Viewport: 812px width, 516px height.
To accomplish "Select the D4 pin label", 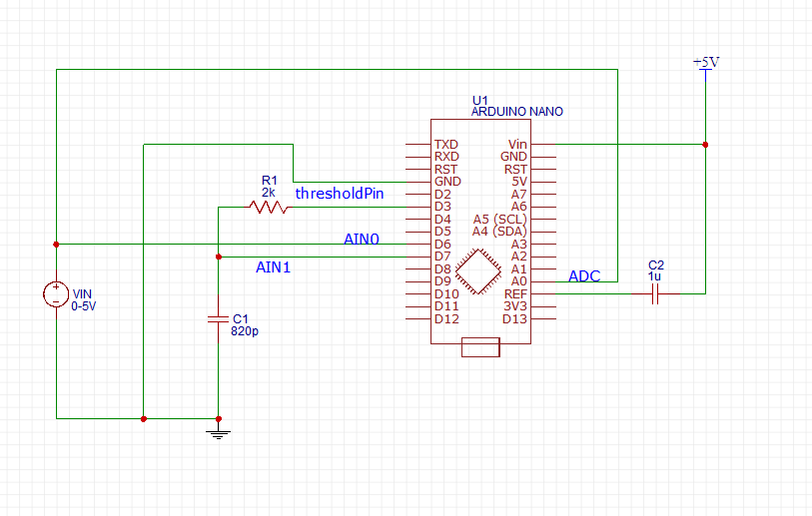I will pos(442,219).
